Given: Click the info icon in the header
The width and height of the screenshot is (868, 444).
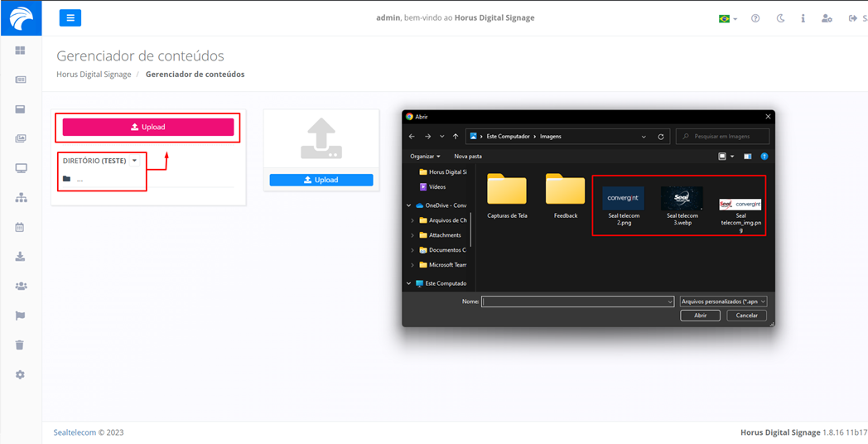Looking at the screenshot, I should (803, 18).
